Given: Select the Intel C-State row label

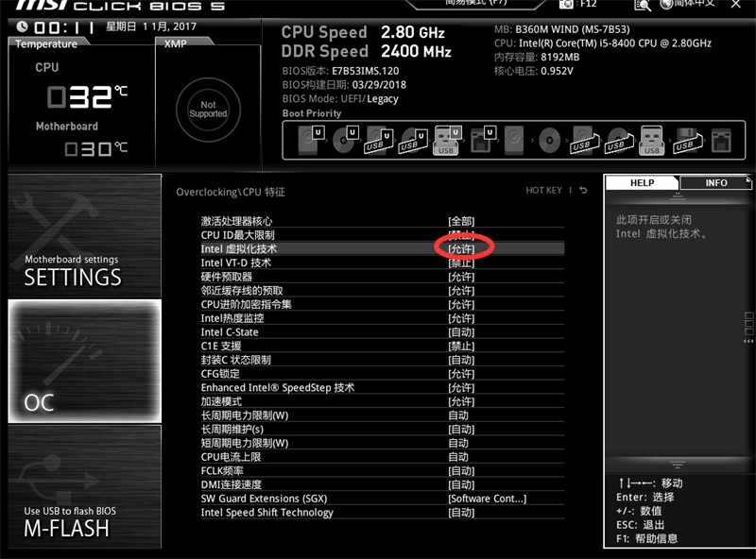Looking at the screenshot, I should pyautogui.click(x=230, y=332).
